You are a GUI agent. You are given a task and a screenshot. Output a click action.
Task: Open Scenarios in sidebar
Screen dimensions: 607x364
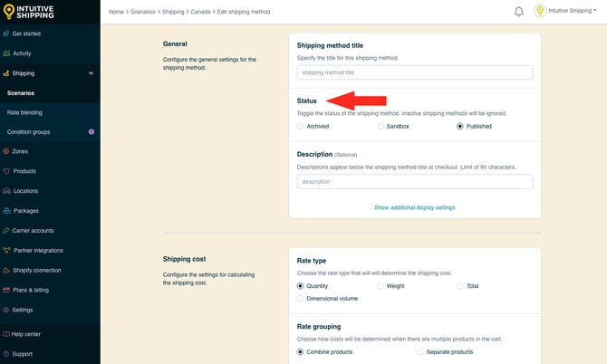[21, 93]
